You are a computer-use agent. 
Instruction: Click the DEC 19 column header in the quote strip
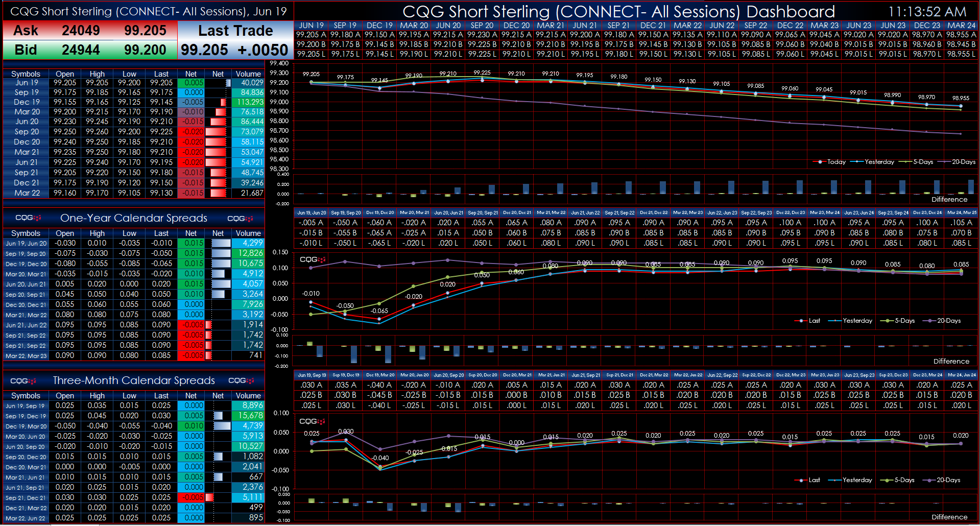coord(379,25)
